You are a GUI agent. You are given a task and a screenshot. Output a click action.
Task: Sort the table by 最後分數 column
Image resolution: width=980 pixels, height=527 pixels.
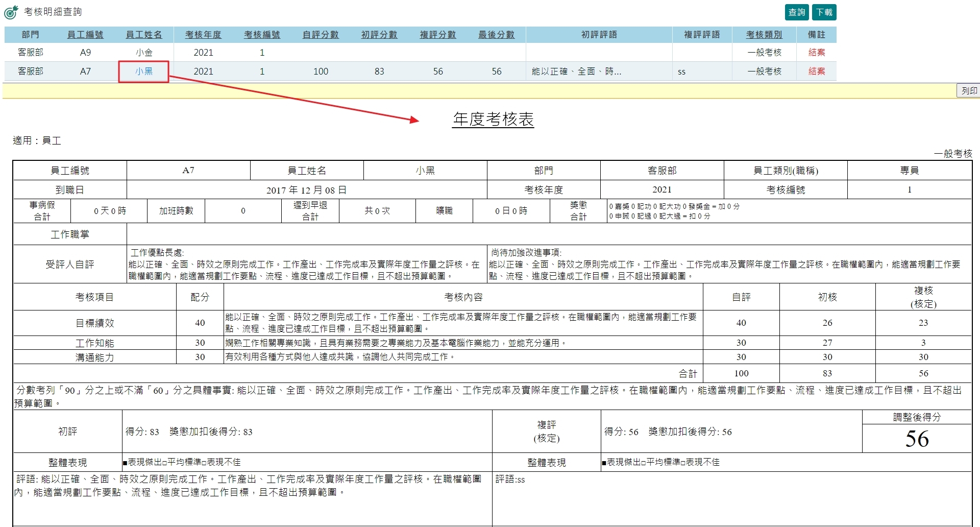pyautogui.click(x=496, y=35)
